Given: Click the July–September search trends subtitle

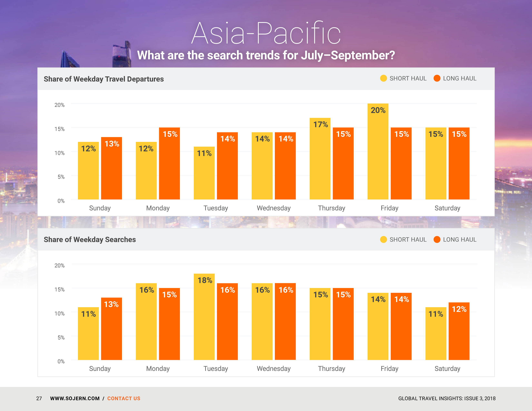Looking at the screenshot, I should click(x=266, y=55).
